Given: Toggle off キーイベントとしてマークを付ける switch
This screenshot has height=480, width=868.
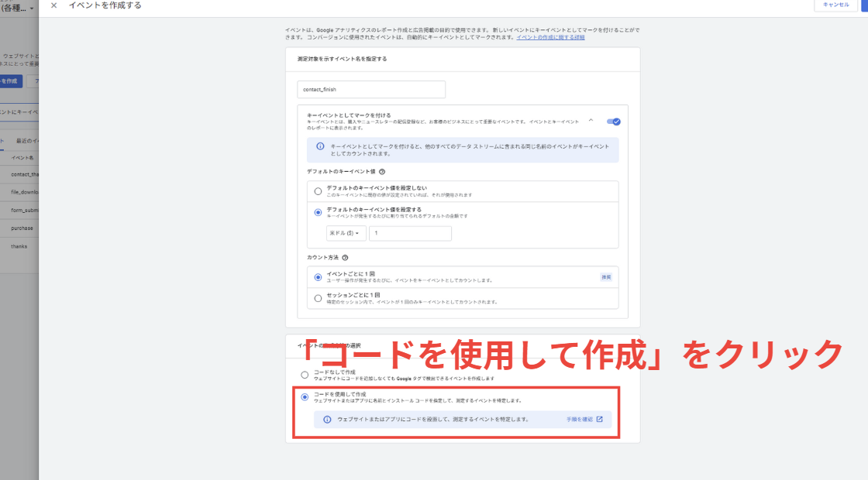Looking at the screenshot, I should pyautogui.click(x=613, y=122).
